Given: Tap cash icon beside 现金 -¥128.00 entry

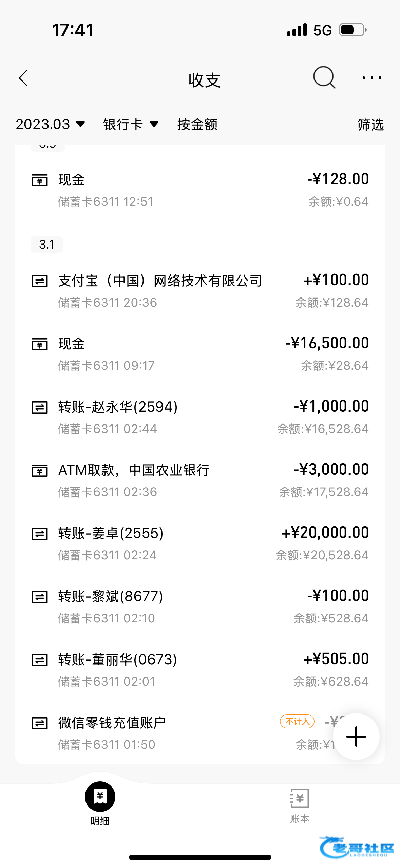Looking at the screenshot, I should [x=40, y=180].
